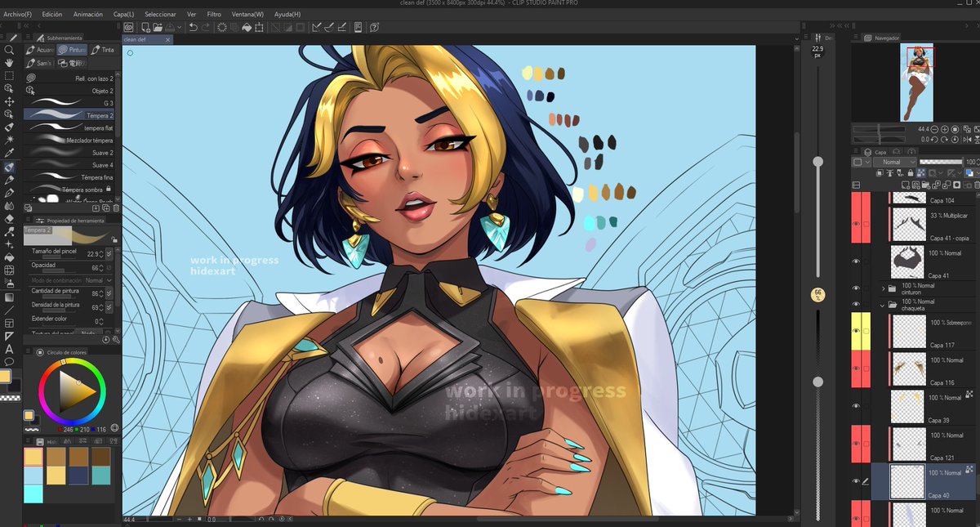Select the Suave 4 brush
This screenshot has height=527, width=980.
(69, 165)
